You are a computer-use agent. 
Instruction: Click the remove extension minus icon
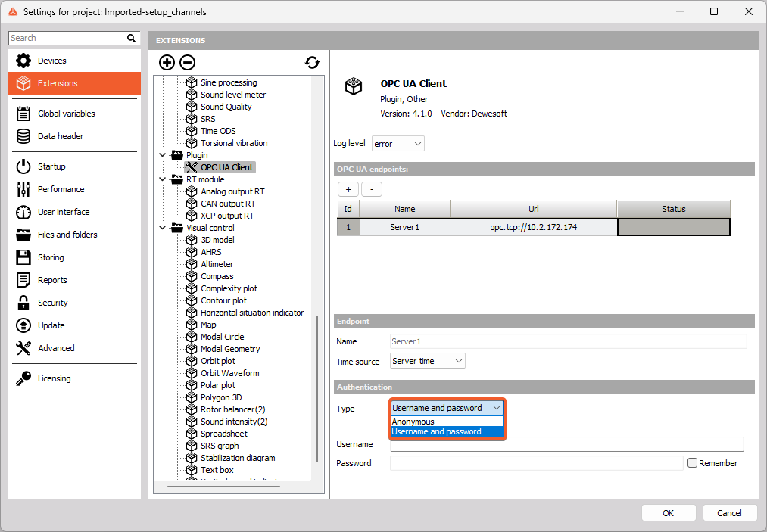[x=187, y=63]
